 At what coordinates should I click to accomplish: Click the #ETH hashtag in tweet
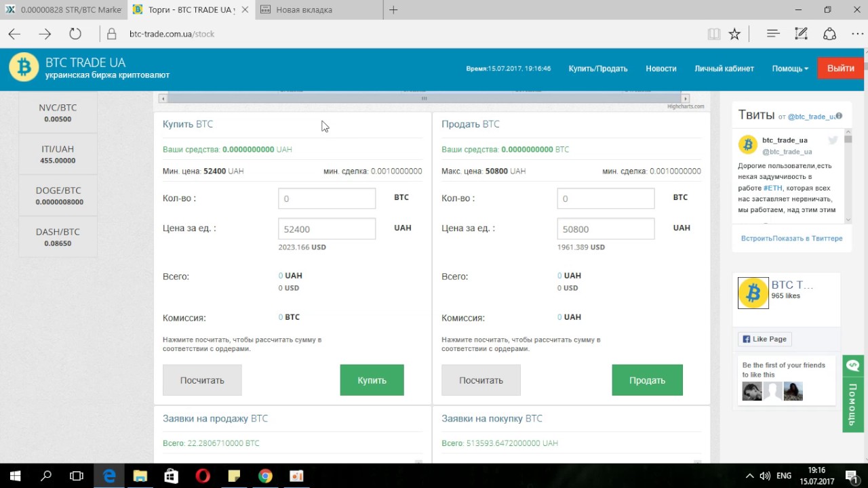[x=772, y=188]
